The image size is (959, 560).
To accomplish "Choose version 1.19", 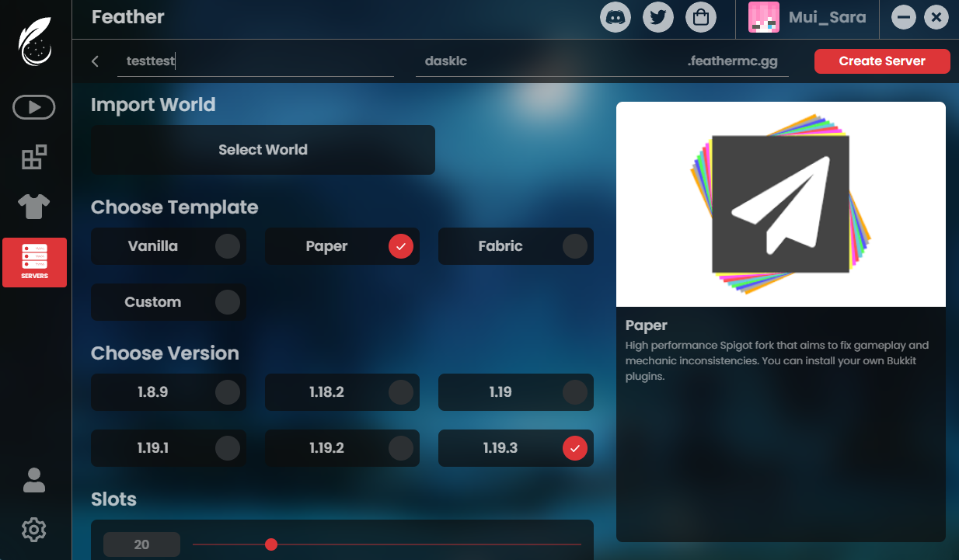I will click(x=516, y=392).
